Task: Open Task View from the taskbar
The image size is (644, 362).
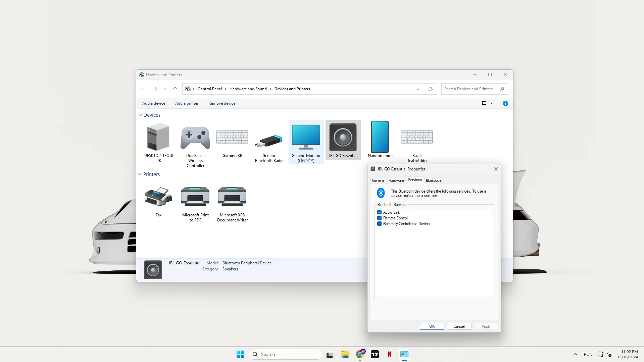Action: tap(330, 354)
